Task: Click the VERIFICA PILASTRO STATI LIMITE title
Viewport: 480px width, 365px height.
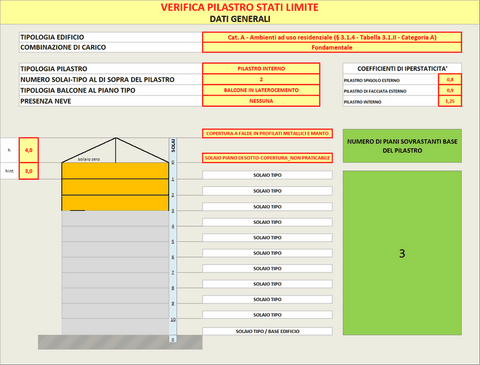Action: [240, 7]
